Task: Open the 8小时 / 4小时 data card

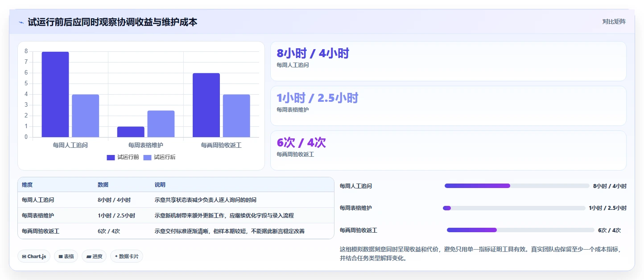Action: pos(448,61)
